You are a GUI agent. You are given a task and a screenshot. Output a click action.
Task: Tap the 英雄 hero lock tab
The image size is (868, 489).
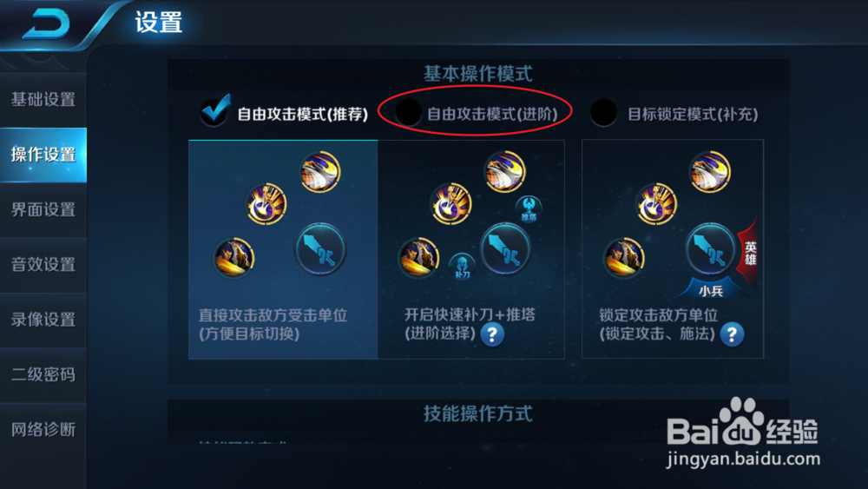tap(748, 253)
